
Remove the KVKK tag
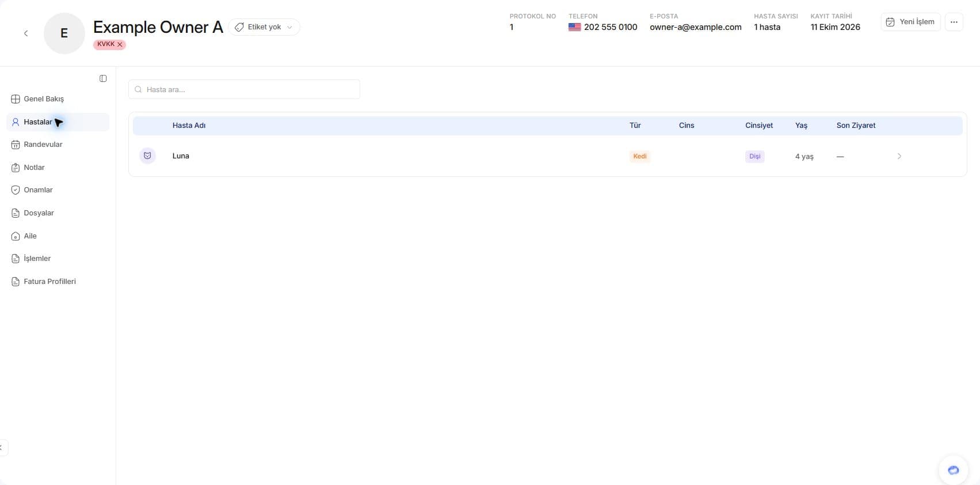pyautogui.click(x=120, y=44)
